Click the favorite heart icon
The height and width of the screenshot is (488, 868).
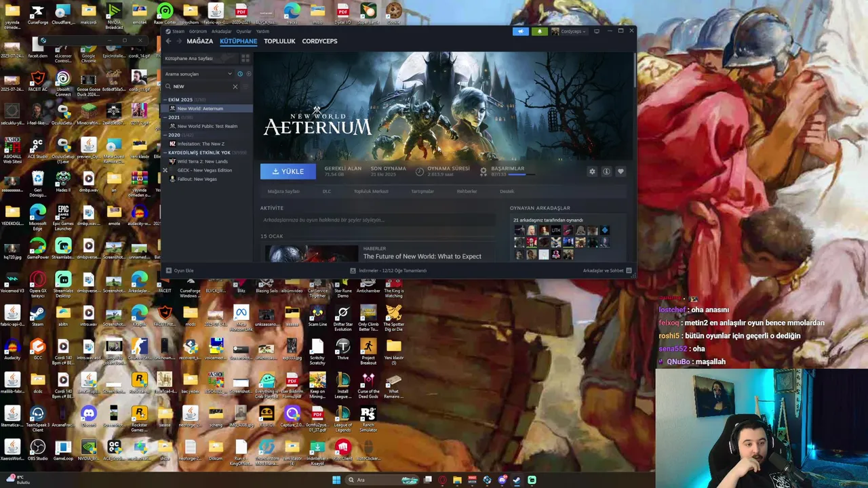620,171
